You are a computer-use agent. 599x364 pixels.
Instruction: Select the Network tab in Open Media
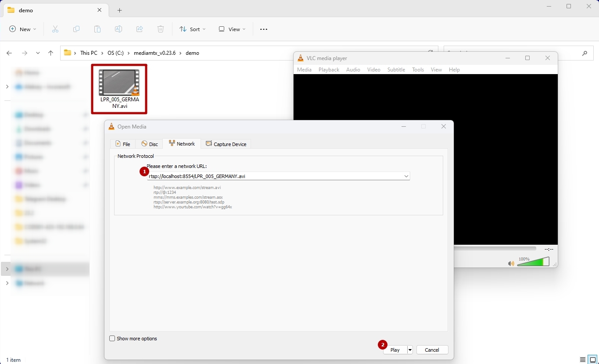182,143
